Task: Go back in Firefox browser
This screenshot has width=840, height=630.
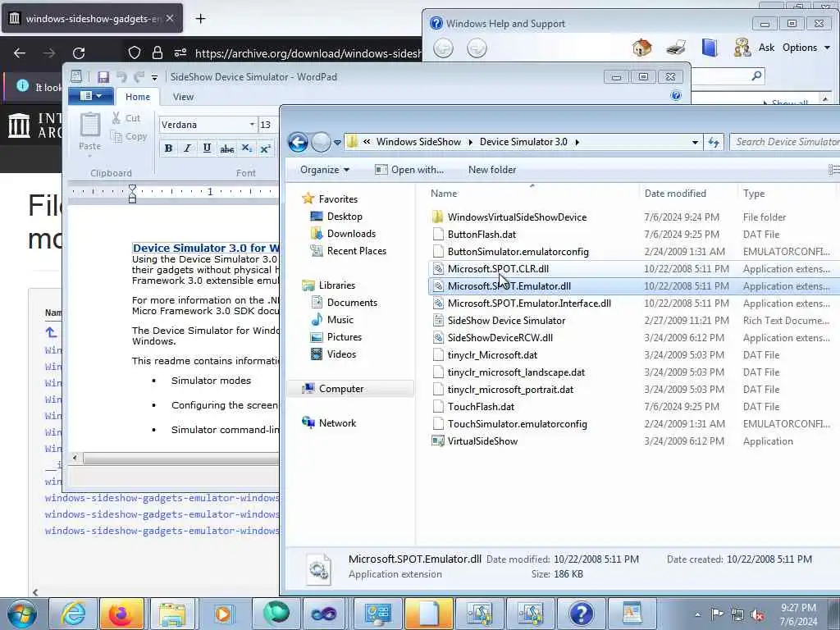Action: click(20, 53)
